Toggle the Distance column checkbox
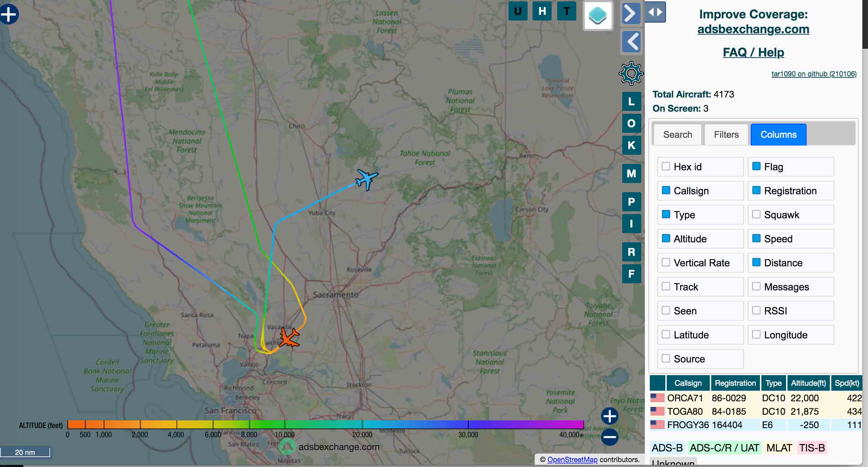 tap(756, 262)
